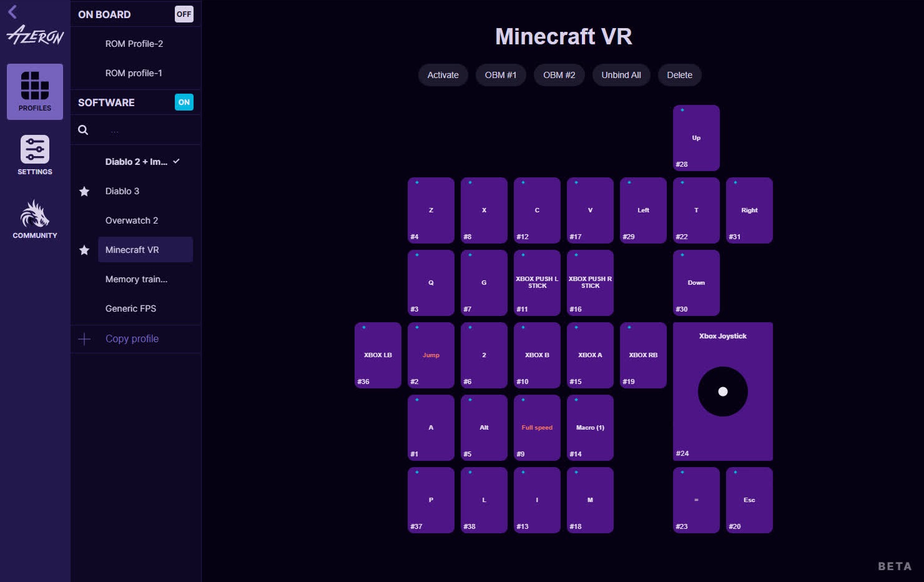
Task: Select the Esc key #20
Action: 750,500
